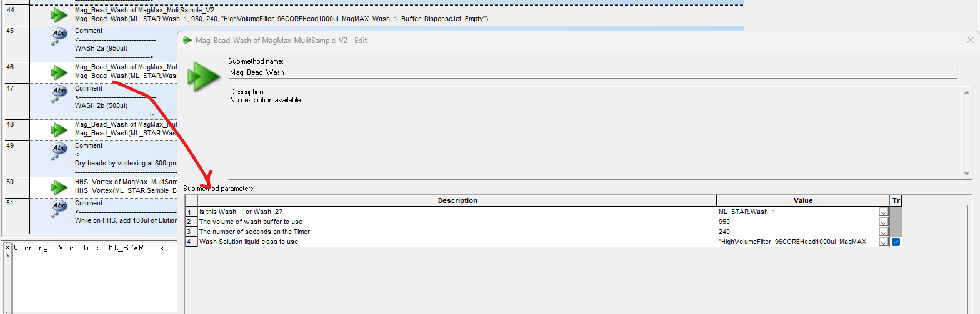The image size is (980, 314).
Task: Open dropdown for ML_STAR.Wash_1 value
Action: click(884, 212)
